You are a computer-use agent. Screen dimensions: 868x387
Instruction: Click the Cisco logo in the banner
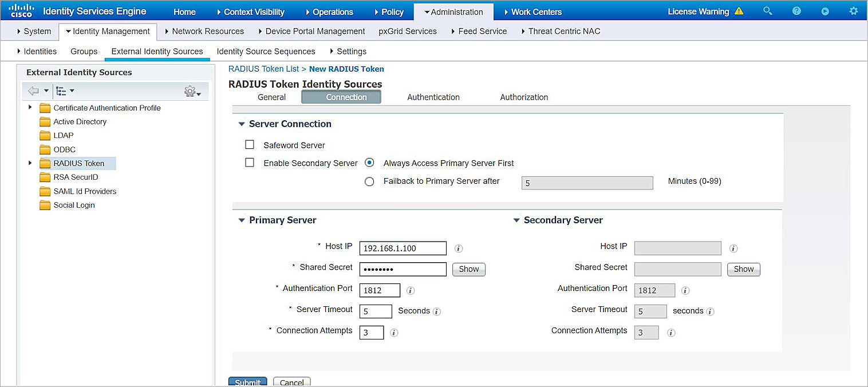pyautogui.click(x=21, y=10)
